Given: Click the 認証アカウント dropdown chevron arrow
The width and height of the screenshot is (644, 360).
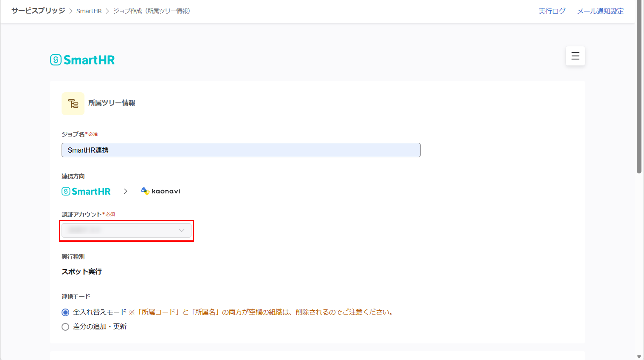Looking at the screenshot, I should 181,230.
